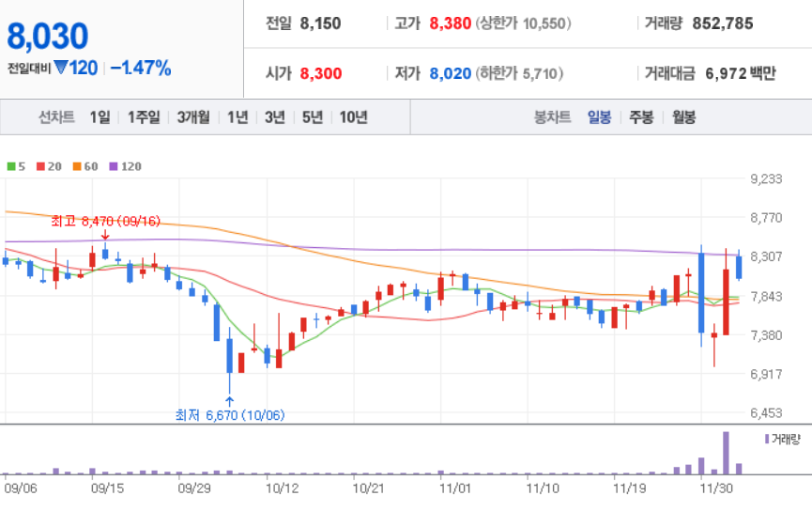Screen dimensions: 812x511
Task: Click the 6,453 price axis label
Action: click(766, 413)
